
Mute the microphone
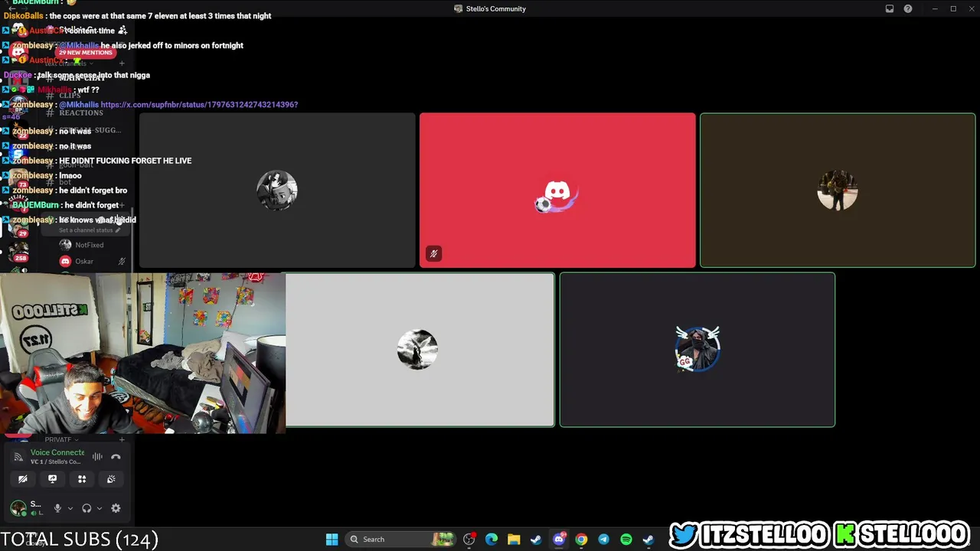tap(57, 508)
